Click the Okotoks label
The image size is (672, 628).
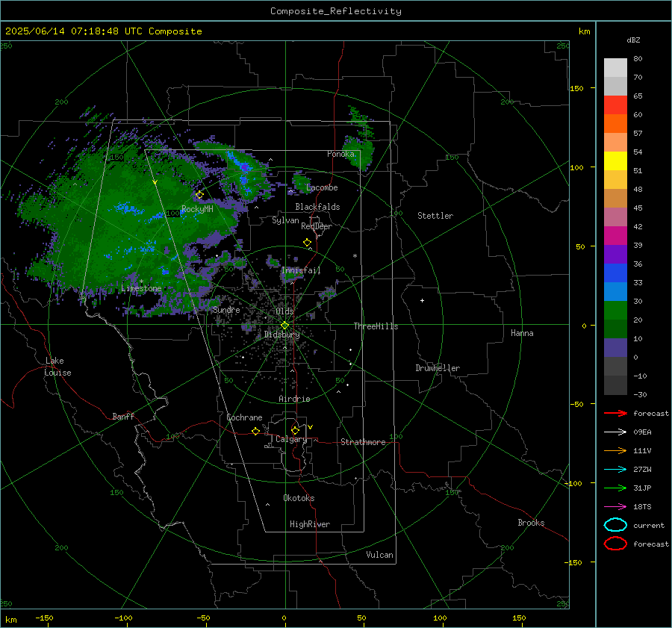[x=299, y=498]
